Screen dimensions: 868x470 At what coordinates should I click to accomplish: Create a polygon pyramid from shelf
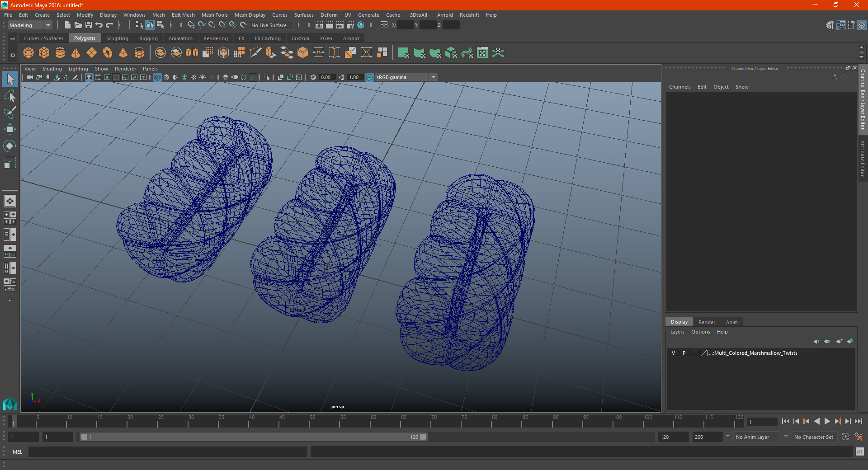tap(123, 53)
